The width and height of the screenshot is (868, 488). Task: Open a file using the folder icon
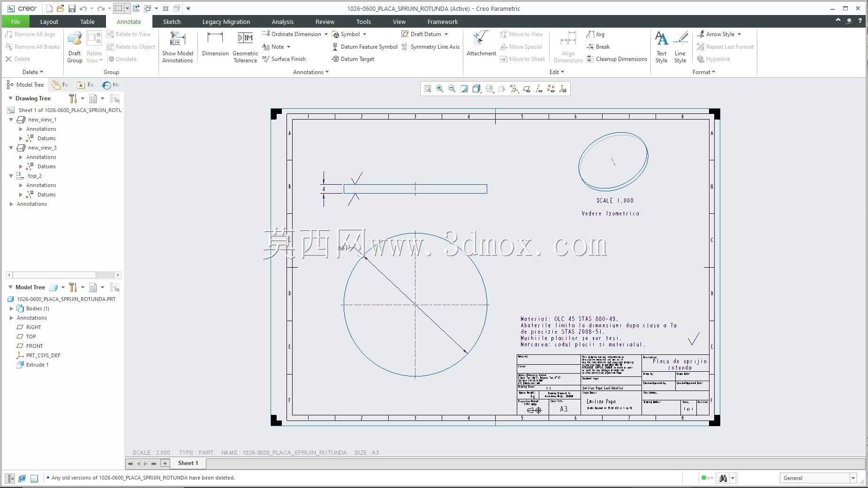(x=60, y=8)
